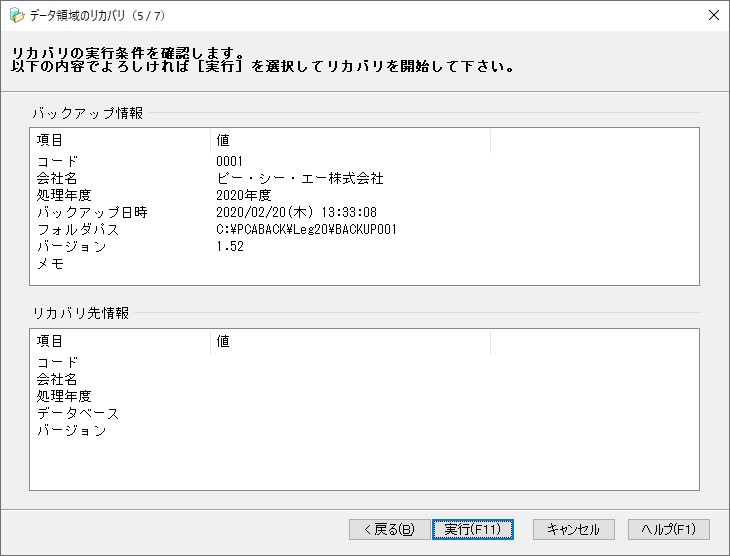Select the バージョン 1.52 row
Viewport: 730px width, 556px height.
pos(364,246)
